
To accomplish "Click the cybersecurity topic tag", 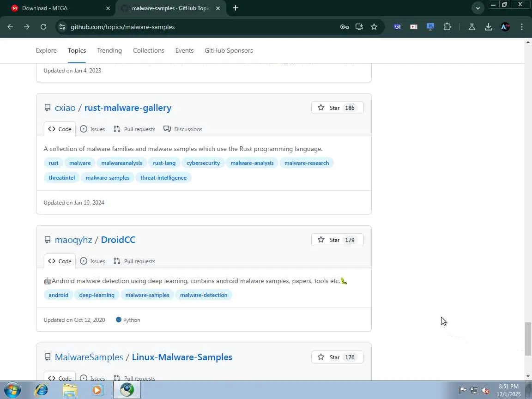I will [x=203, y=163].
